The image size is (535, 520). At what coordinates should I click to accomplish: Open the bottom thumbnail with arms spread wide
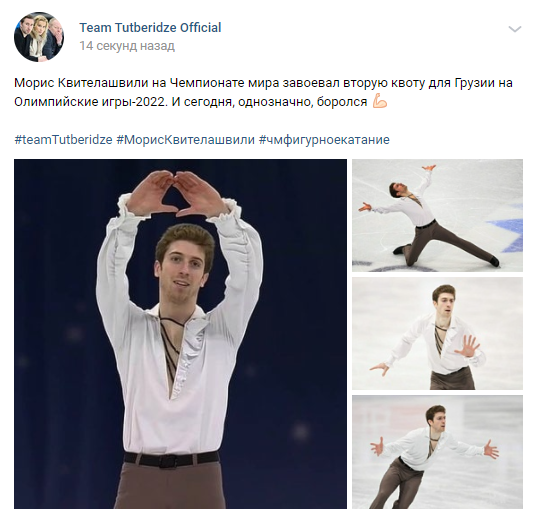pyautogui.click(x=437, y=452)
